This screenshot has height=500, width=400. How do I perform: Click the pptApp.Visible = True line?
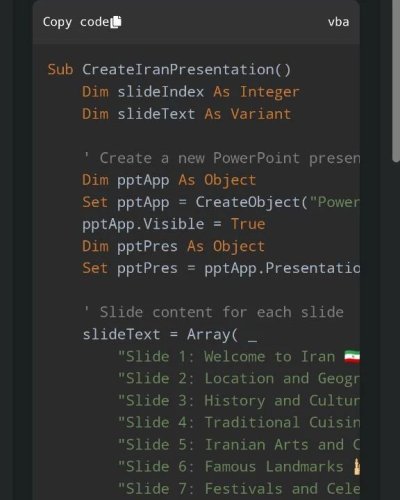click(174, 224)
